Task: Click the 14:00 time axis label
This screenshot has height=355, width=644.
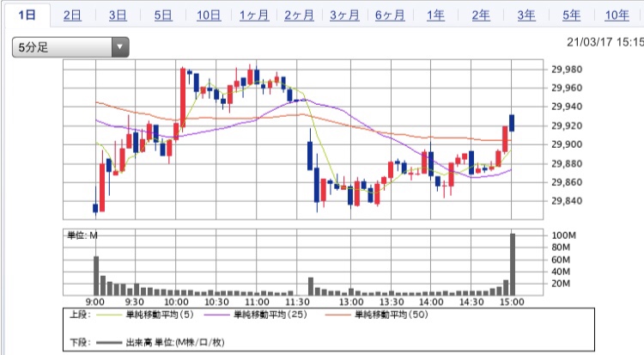Action: pyautogui.click(x=431, y=302)
